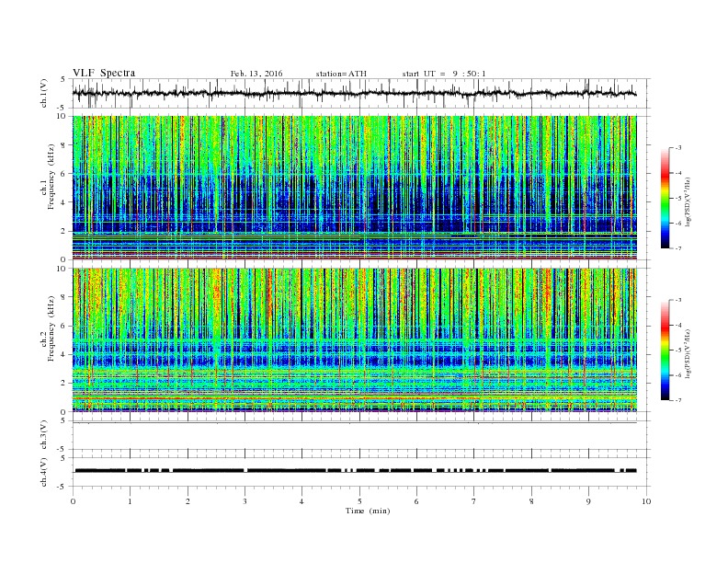
Task: Click the "-3" tick on ch.2 colorbar
Action: pyautogui.click(x=678, y=300)
